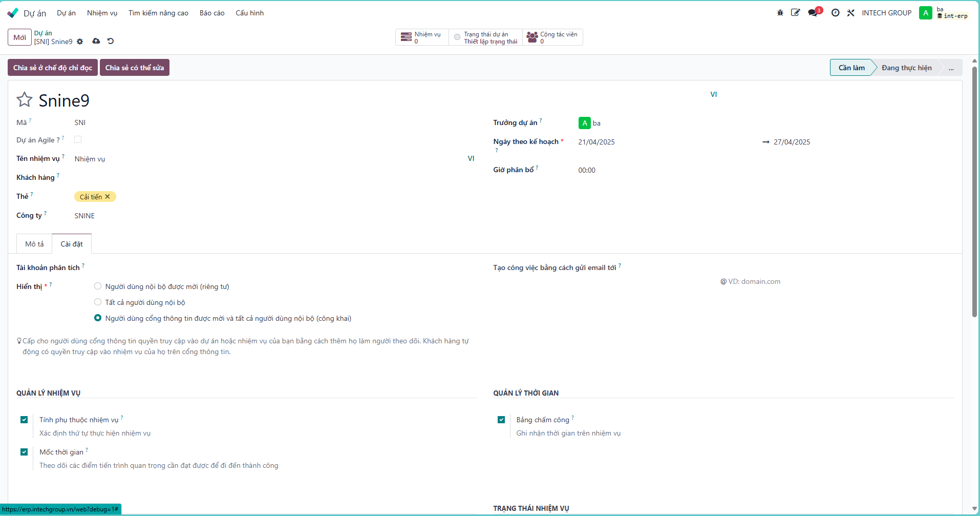Discard changes with the undo icon
This screenshot has height=516, width=980.
(x=111, y=41)
